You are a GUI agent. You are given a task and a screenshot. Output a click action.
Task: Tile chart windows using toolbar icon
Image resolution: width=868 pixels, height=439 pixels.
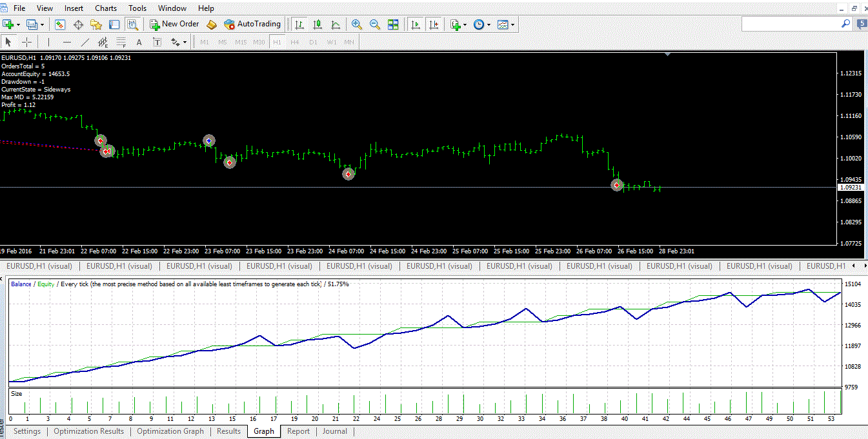coord(393,24)
